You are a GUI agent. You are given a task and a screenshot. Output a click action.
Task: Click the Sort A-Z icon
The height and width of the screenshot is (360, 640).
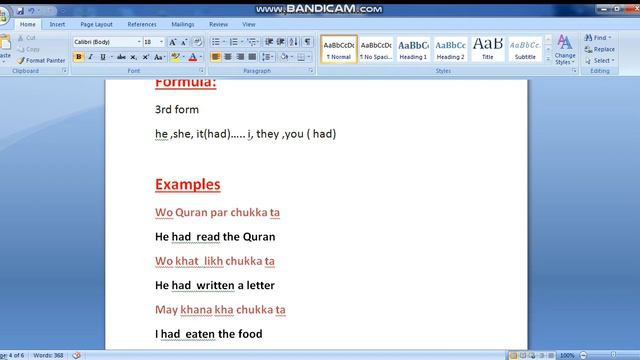click(x=293, y=42)
